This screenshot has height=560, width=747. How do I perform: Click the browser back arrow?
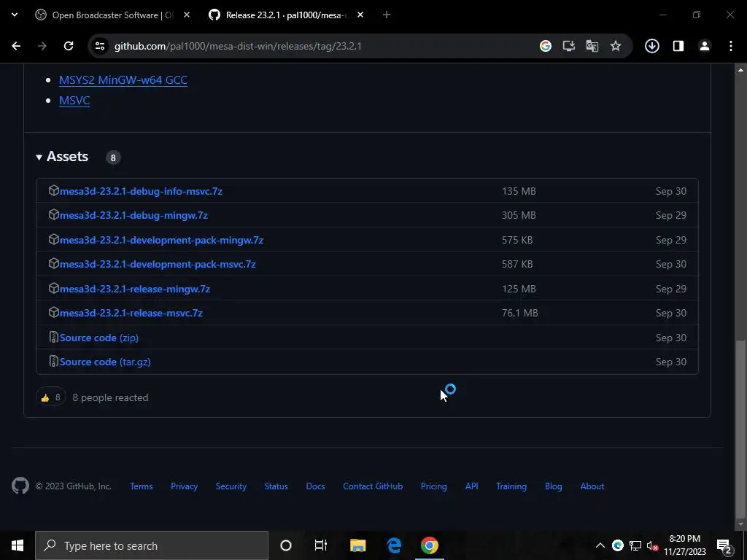[16, 46]
